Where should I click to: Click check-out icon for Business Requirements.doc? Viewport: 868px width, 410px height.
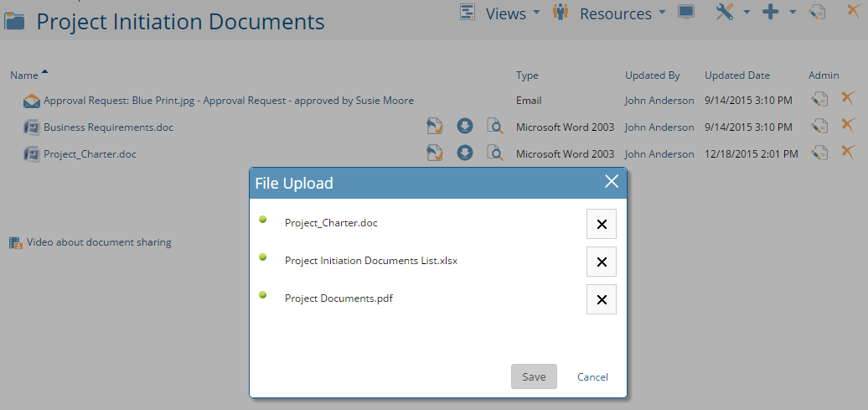tap(435, 127)
